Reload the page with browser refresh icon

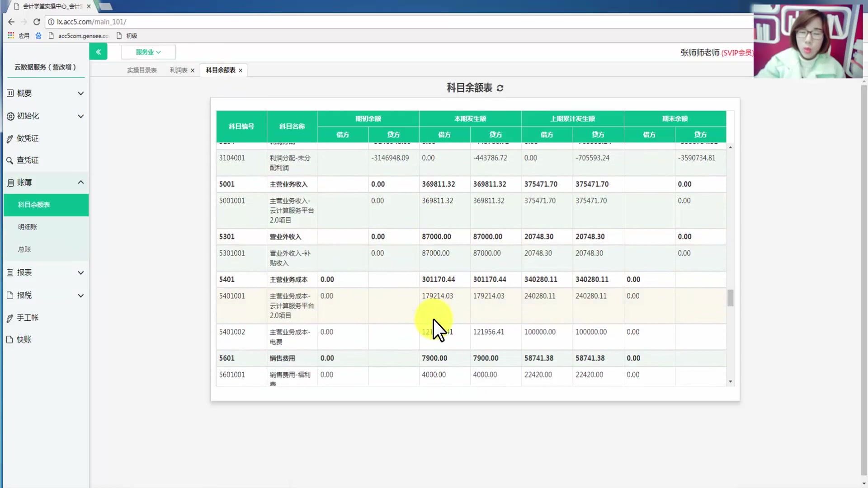click(37, 22)
